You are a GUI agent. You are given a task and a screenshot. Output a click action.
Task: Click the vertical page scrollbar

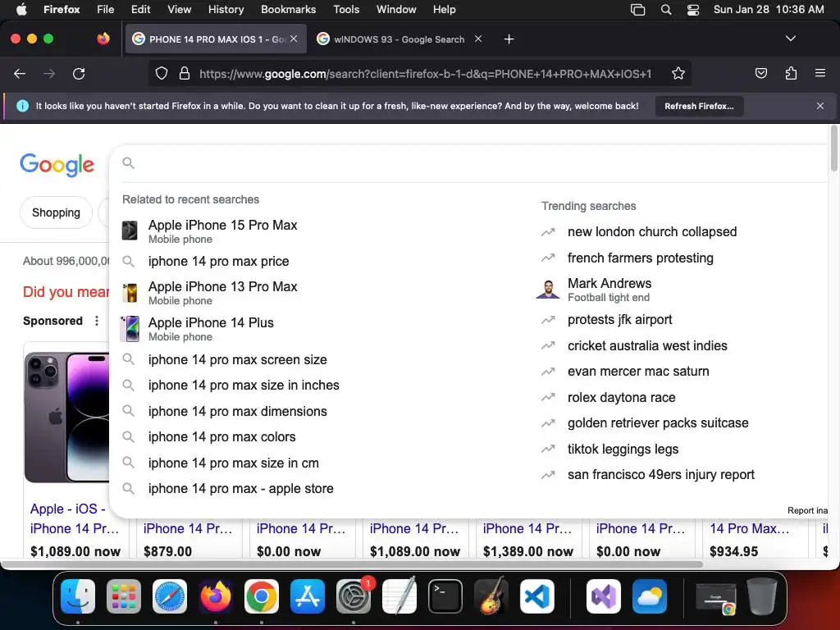coord(834,148)
